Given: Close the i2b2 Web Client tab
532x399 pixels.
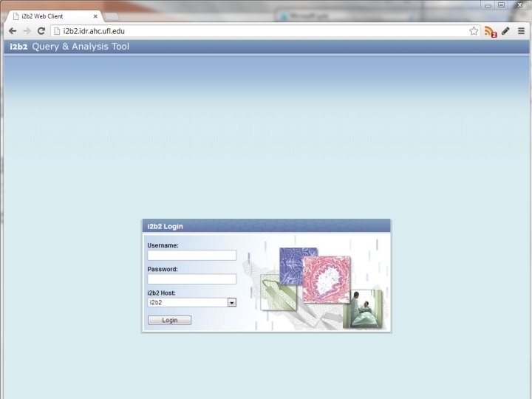Looking at the screenshot, I should click(95, 16).
